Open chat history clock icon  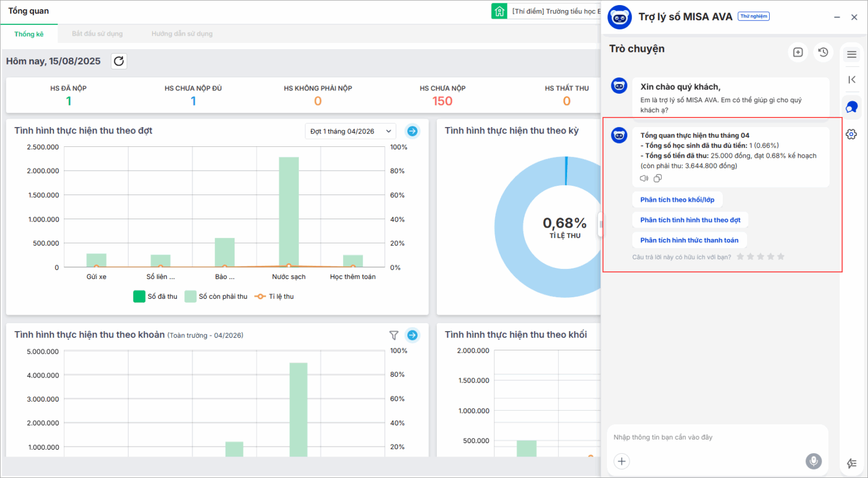coord(823,53)
